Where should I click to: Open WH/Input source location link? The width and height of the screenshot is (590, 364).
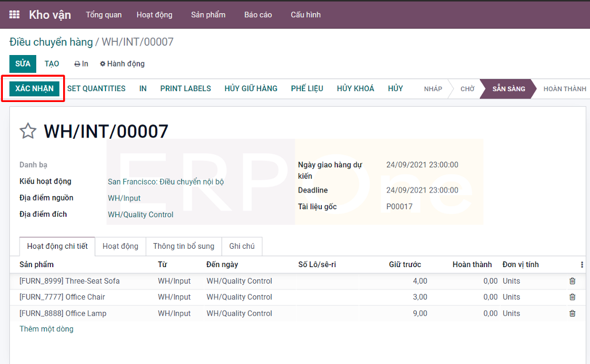click(124, 198)
